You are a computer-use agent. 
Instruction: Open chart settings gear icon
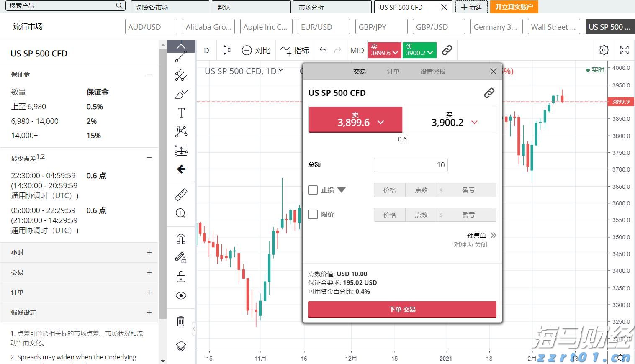tap(603, 50)
